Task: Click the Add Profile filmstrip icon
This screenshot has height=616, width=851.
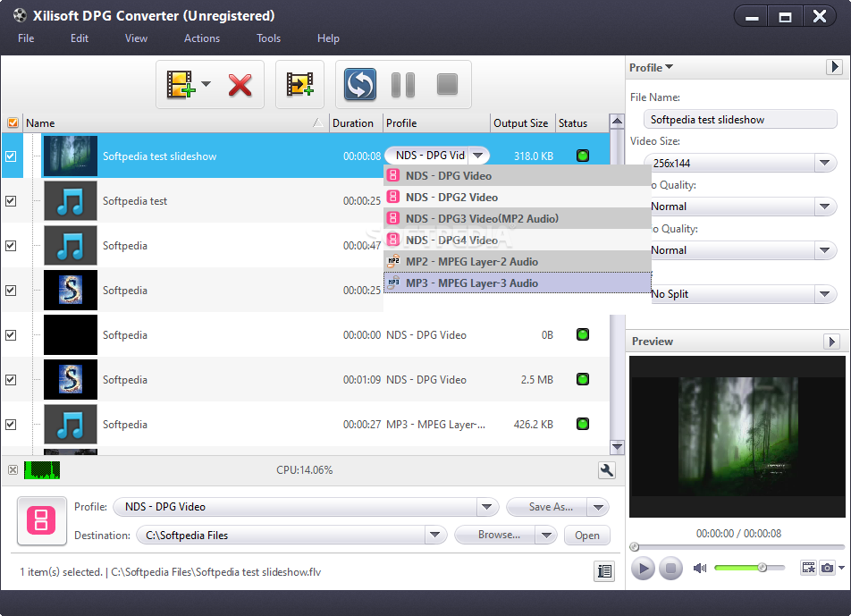Action: [x=299, y=85]
